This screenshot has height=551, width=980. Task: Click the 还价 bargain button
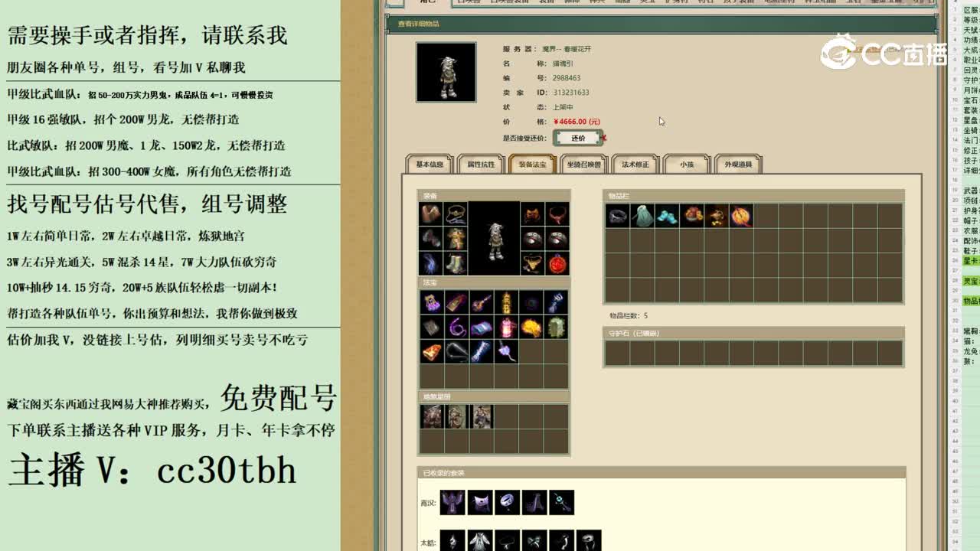pos(578,138)
